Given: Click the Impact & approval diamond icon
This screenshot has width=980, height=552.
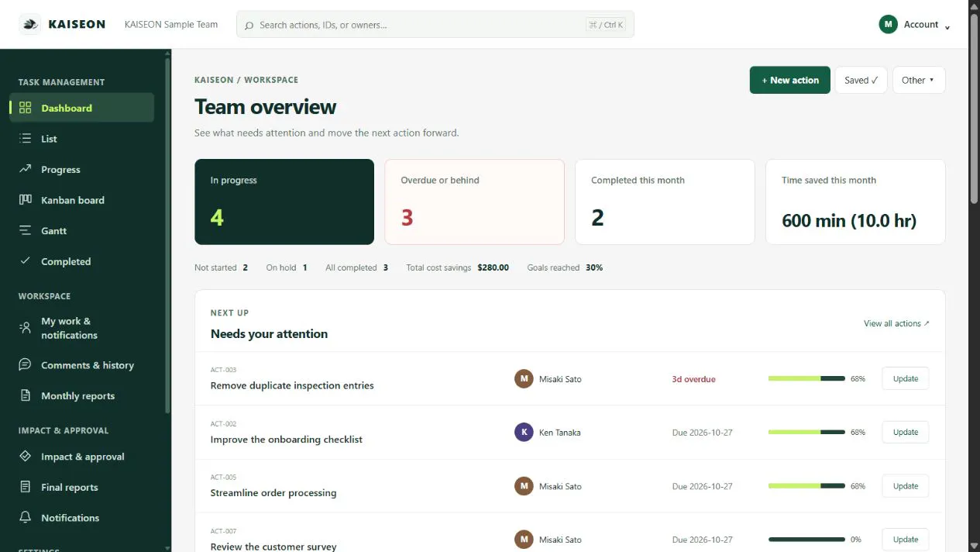Looking at the screenshot, I should 26,457.
